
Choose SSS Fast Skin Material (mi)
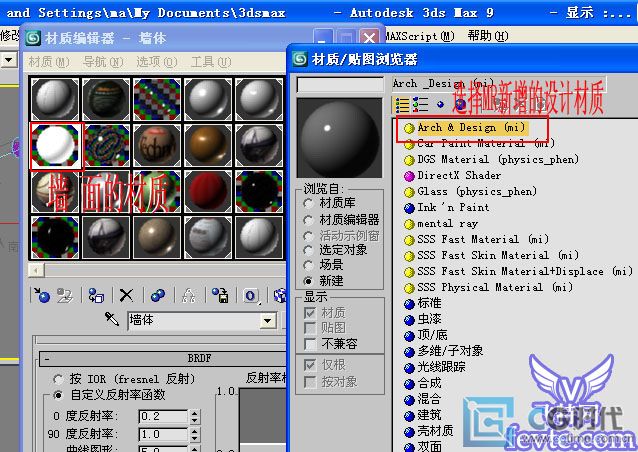498,255
